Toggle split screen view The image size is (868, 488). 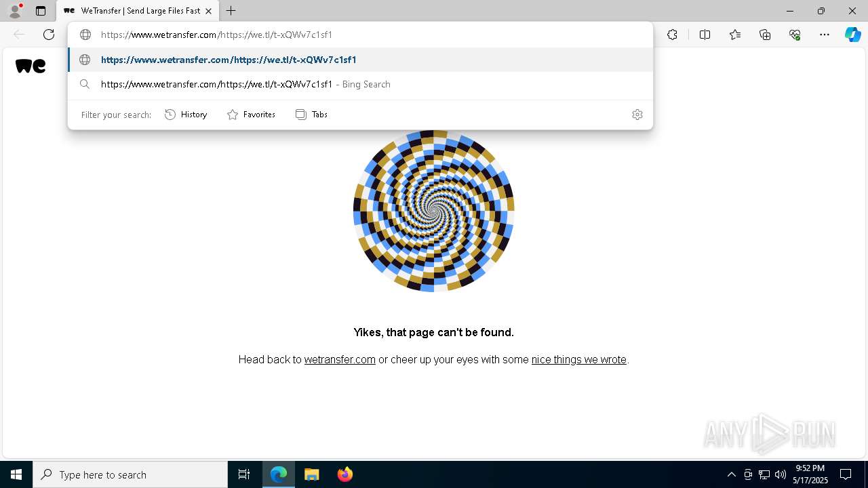click(705, 35)
